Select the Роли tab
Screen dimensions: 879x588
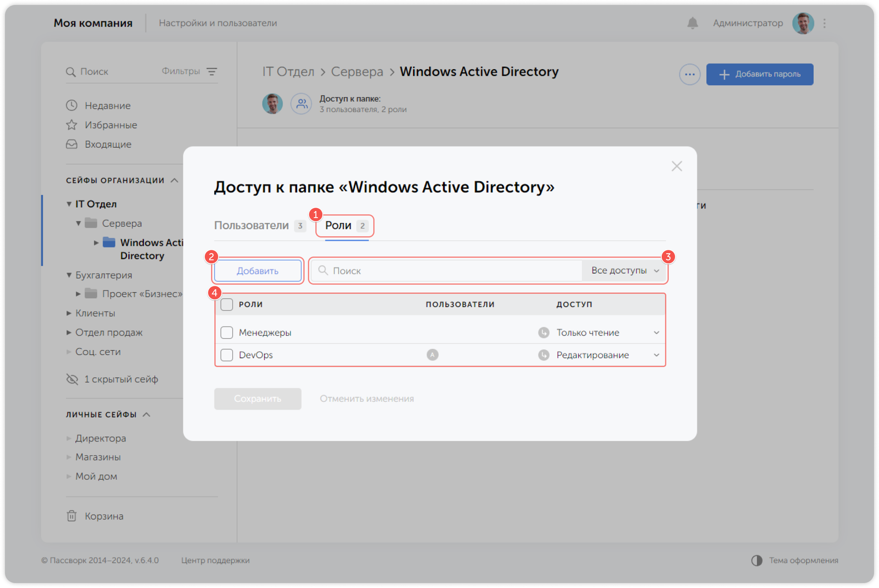click(339, 226)
